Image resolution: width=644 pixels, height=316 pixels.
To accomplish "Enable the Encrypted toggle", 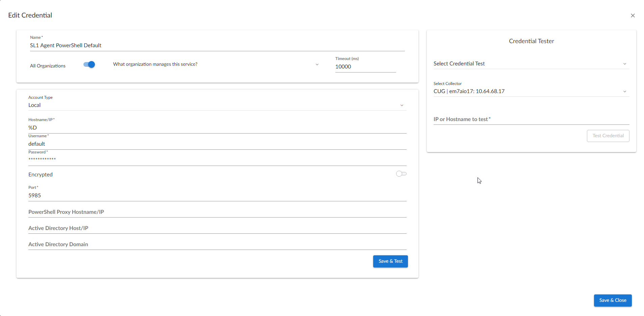I will (x=401, y=174).
